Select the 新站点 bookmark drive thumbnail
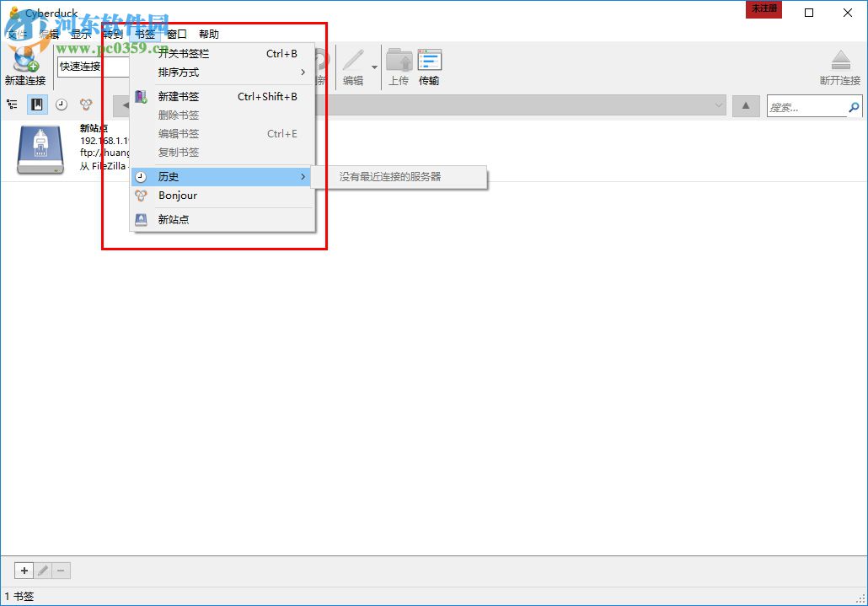 (40, 149)
